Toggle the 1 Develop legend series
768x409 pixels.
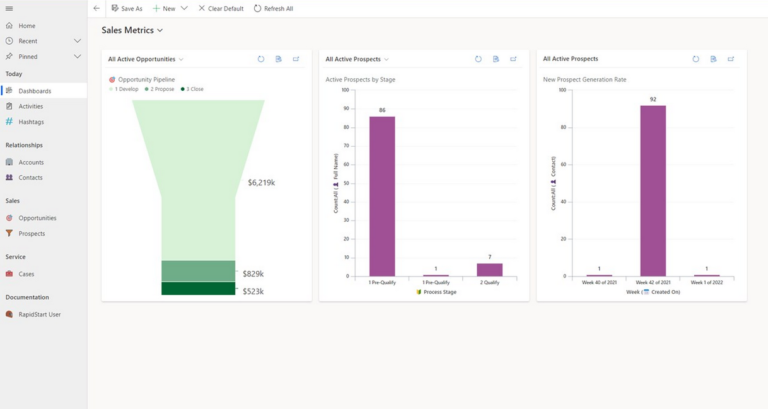point(124,89)
